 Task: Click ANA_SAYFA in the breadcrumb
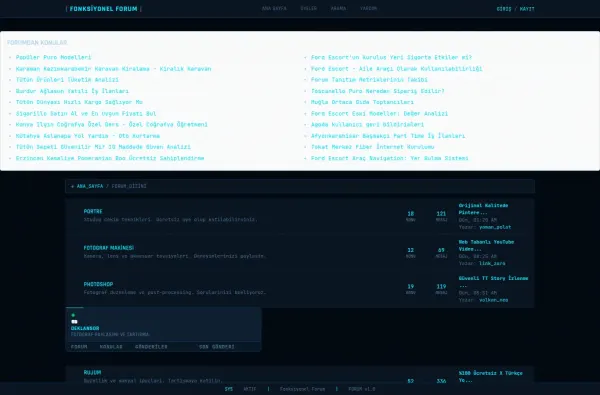click(x=90, y=186)
